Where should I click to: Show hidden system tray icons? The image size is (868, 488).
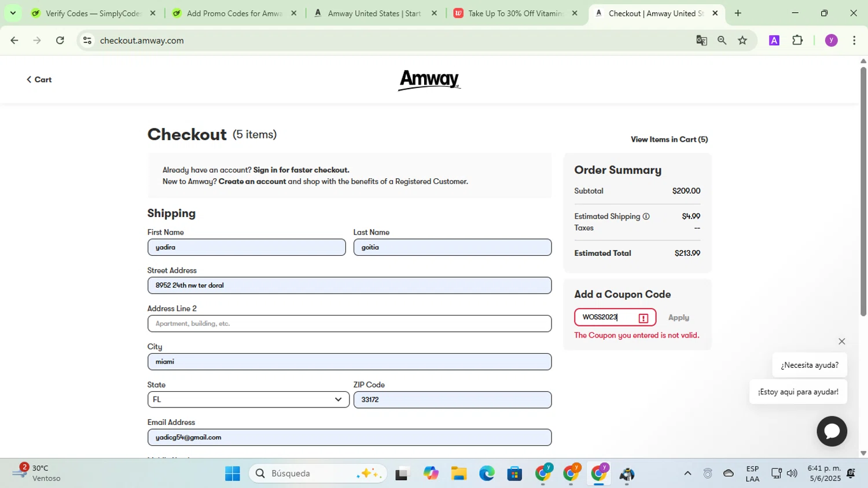[x=687, y=474]
